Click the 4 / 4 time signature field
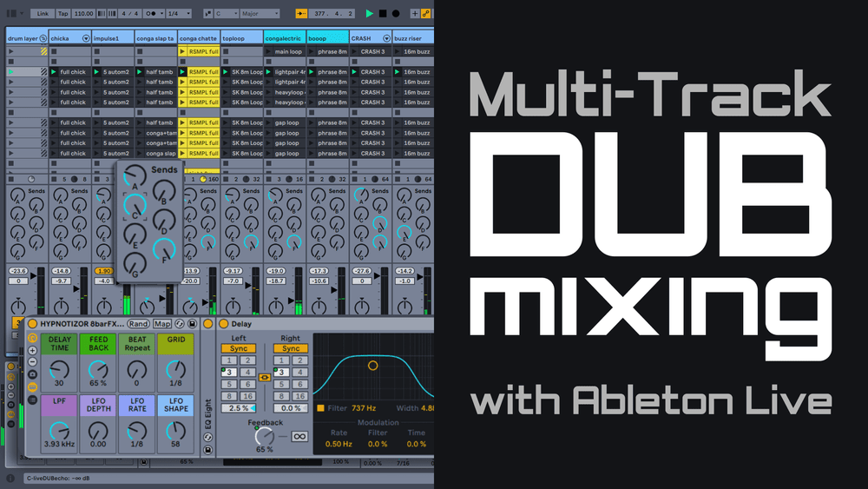 129,13
